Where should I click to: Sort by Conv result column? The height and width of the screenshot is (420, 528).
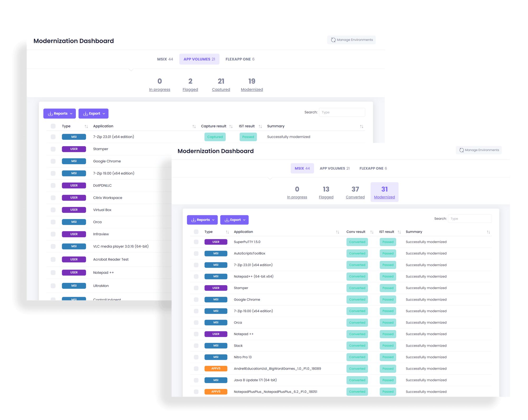pos(372,232)
